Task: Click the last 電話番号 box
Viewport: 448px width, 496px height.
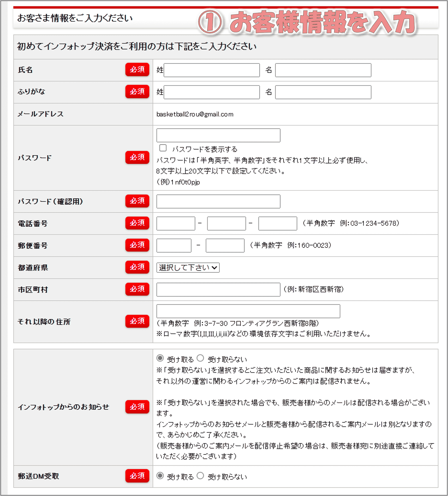Action: point(277,223)
